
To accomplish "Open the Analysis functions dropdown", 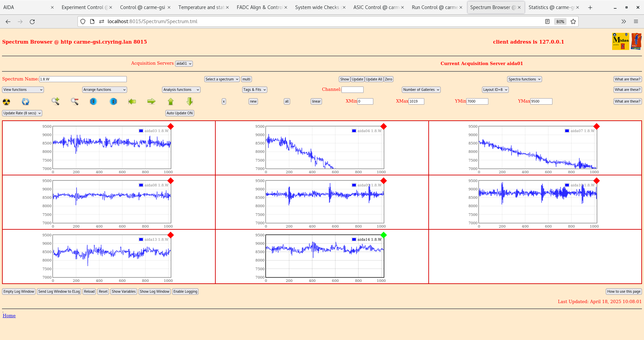I will (181, 90).
